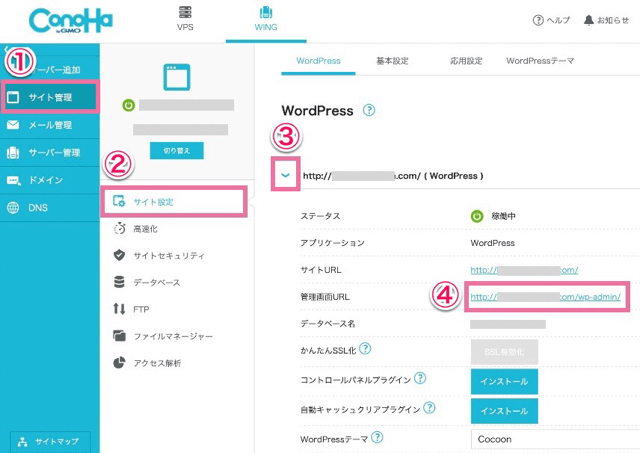Open お知らせ bell notifications

point(606,20)
